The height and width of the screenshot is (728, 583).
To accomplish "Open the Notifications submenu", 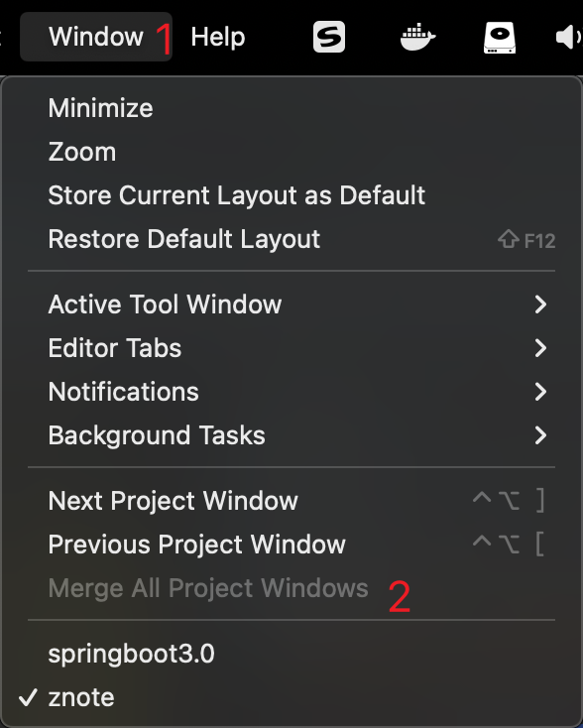I will click(x=291, y=392).
